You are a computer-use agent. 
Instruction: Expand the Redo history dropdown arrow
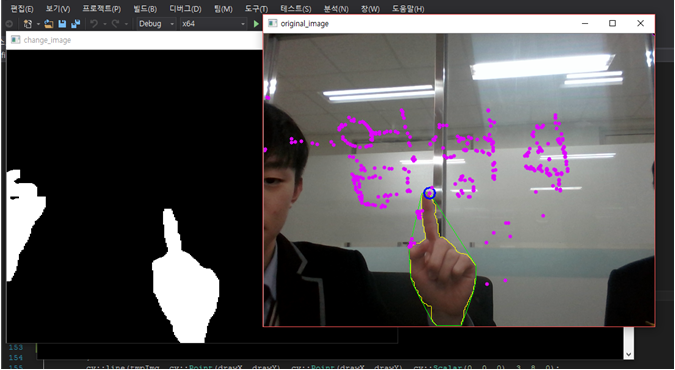click(x=126, y=24)
